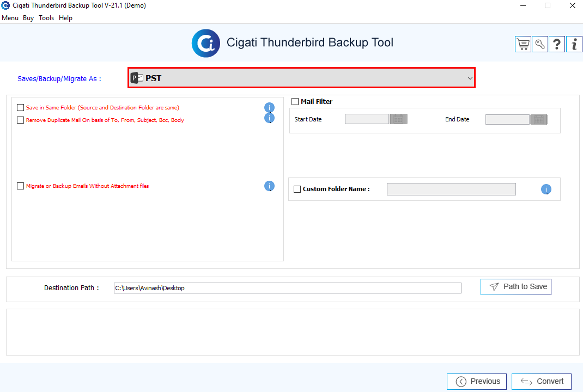The height and width of the screenshot is (392, 583).
Task: Click info icon beside Remove Duplicate Mail
Action: point(269,118)
